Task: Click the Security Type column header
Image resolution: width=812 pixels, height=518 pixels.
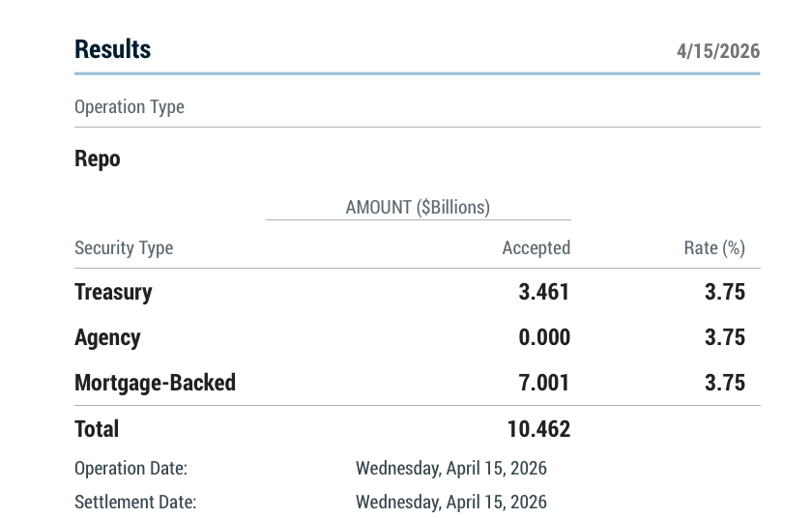Action: (124, 248)
